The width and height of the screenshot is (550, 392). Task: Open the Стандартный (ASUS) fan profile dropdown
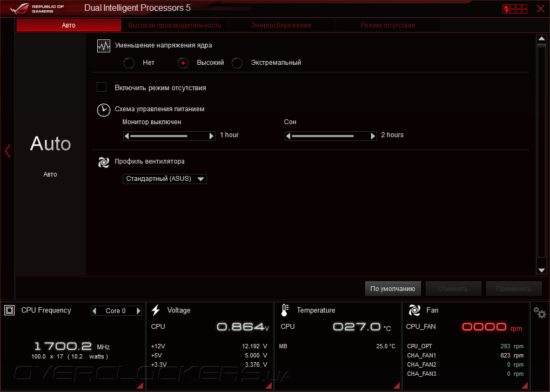pos(164,179)
